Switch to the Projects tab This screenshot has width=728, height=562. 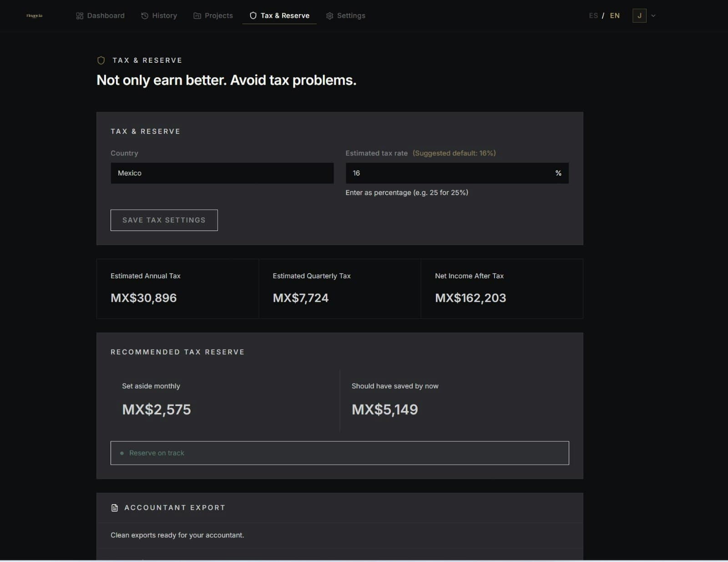(213, 15)
